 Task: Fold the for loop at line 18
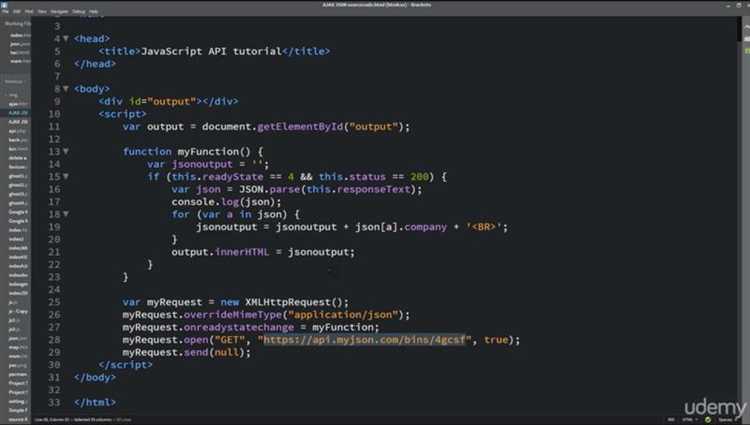click(66, 215)
